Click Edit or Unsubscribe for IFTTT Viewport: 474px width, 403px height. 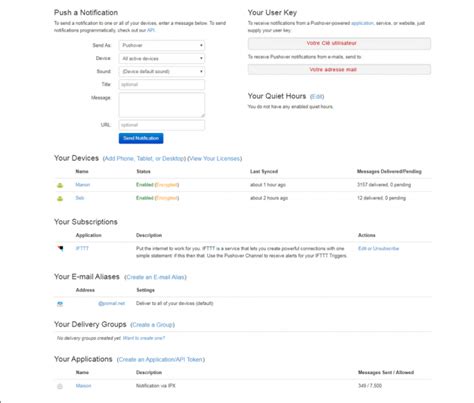pos(378,249)
